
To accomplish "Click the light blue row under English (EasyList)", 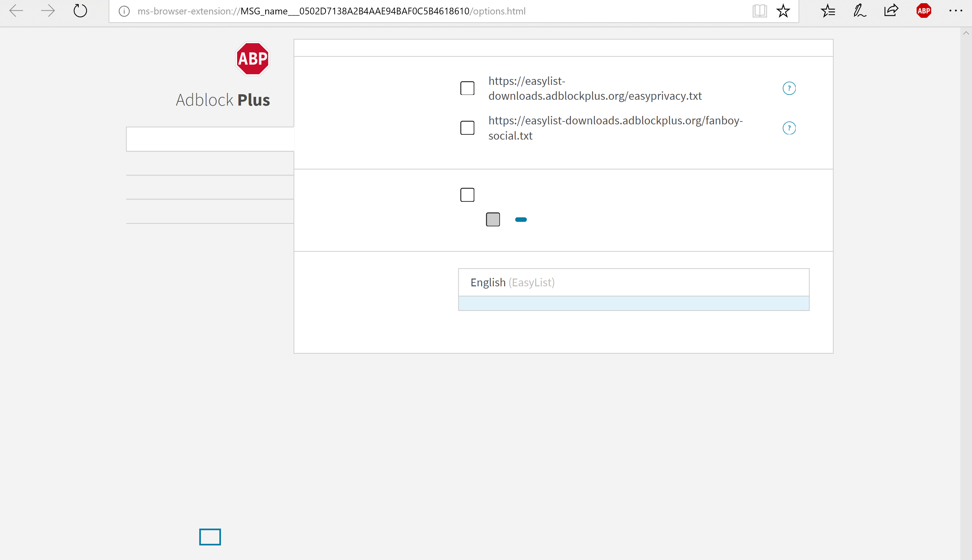I will [633, 303].
